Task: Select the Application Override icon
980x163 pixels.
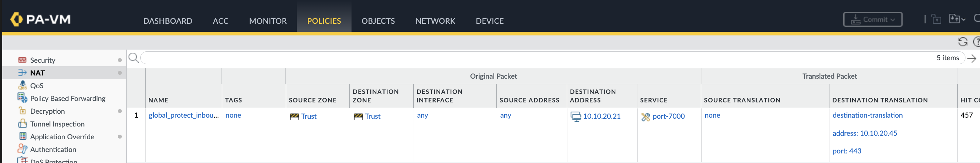Action: click(x=22, y=136)
